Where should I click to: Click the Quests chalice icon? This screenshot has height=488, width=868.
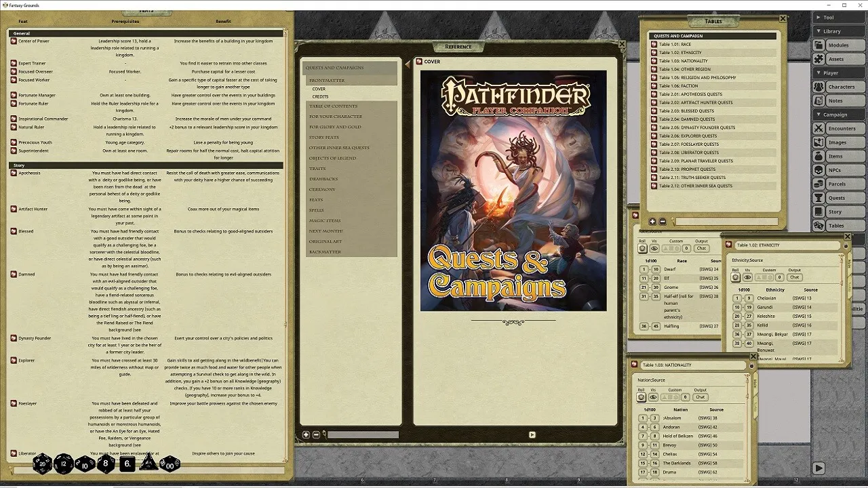coord(819,198)
